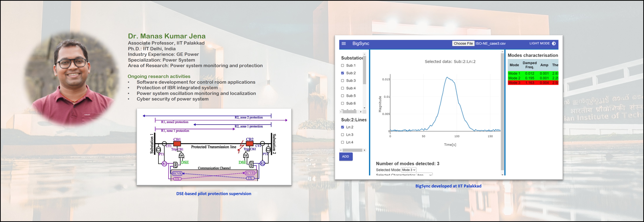Click the Damped Freq. column header
Viewport: 644px width, 222px height.
[530, 65]
